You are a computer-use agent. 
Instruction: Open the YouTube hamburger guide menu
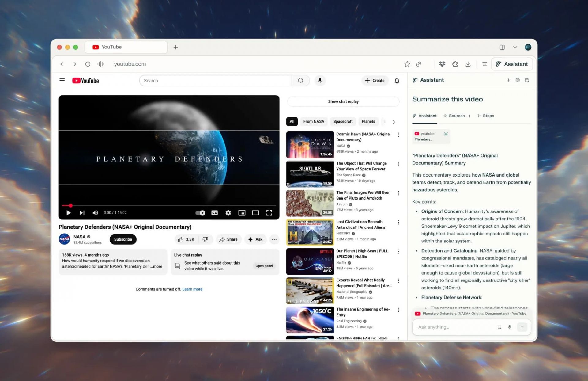coord(62,81)
